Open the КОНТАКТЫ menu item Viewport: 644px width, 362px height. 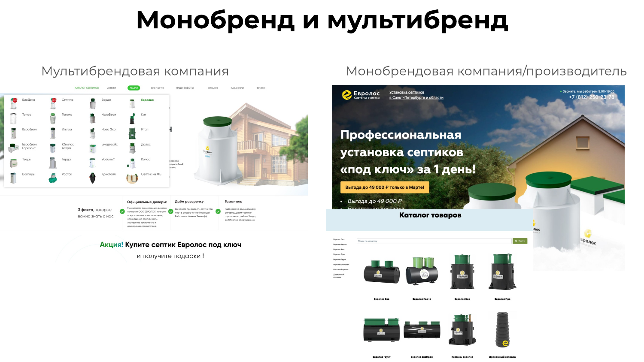[x=158, y=88]
